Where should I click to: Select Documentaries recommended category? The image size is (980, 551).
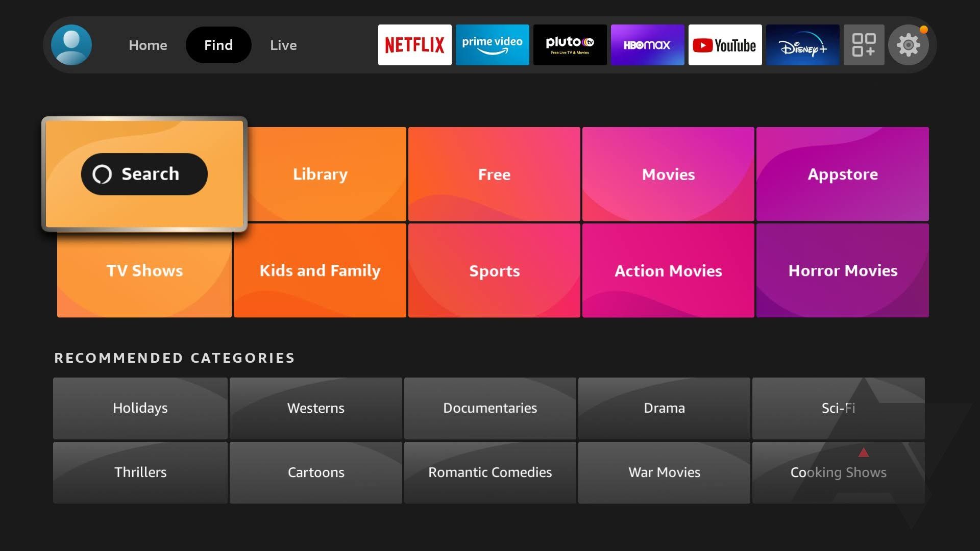point(490,408)
